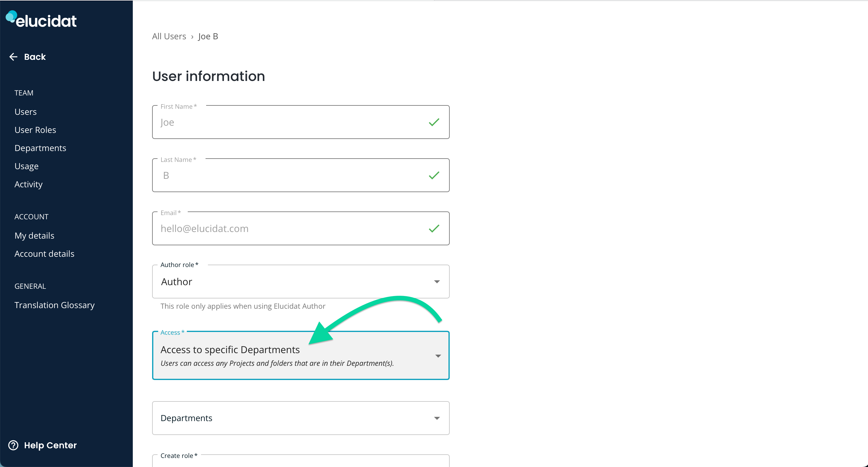The image size is (868, 467).
Task: Open the Help Center via question mark icon
Action: (14, 445)
